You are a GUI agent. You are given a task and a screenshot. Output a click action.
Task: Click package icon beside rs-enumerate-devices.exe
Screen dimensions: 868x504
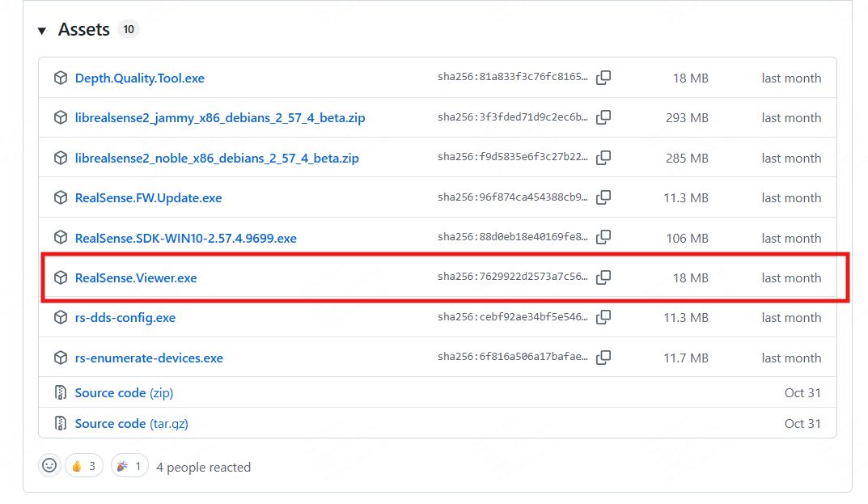coord(61,358)
